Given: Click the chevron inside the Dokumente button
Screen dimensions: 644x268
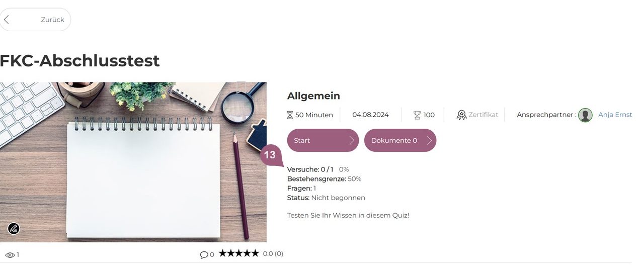Looking at the screenshot, I should click(429, 140).
